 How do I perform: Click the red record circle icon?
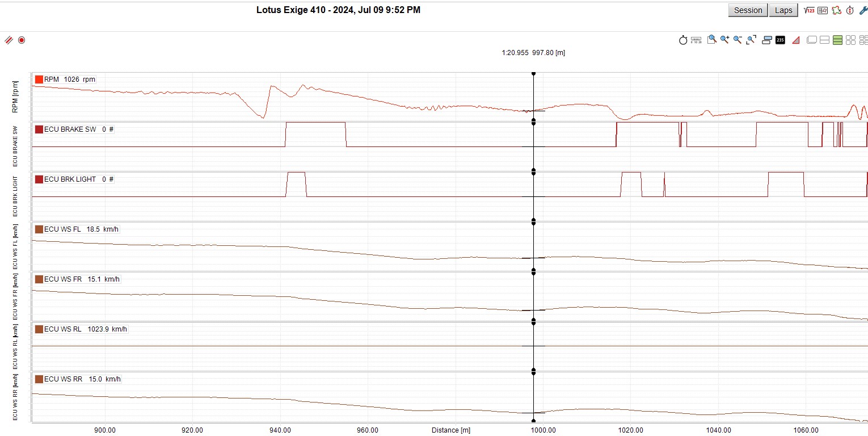(x=22, y=40)
